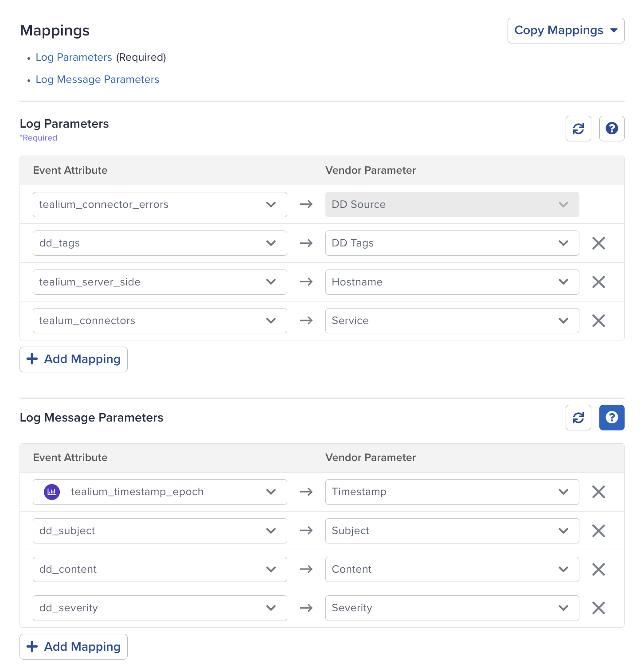The width and height of the screenshot is (641, 672).
Task: Open the Hostname vendor parameter dropdown
Action: pos(452,282)
